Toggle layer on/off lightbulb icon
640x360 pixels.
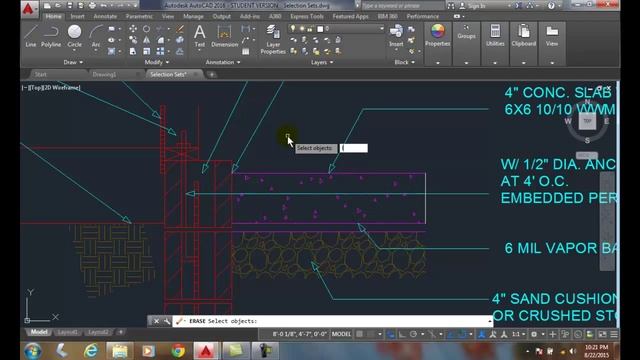(293, 29)
